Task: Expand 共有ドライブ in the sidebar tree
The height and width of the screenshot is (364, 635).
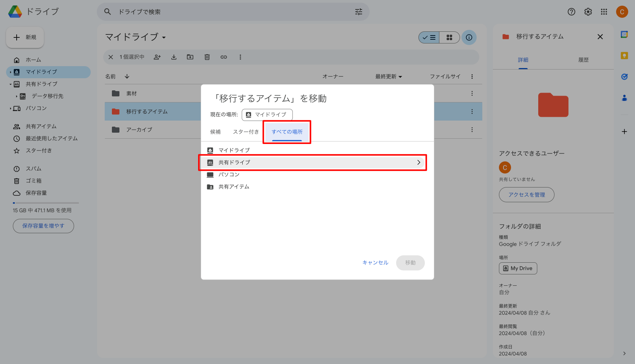Action: [10, 84]
